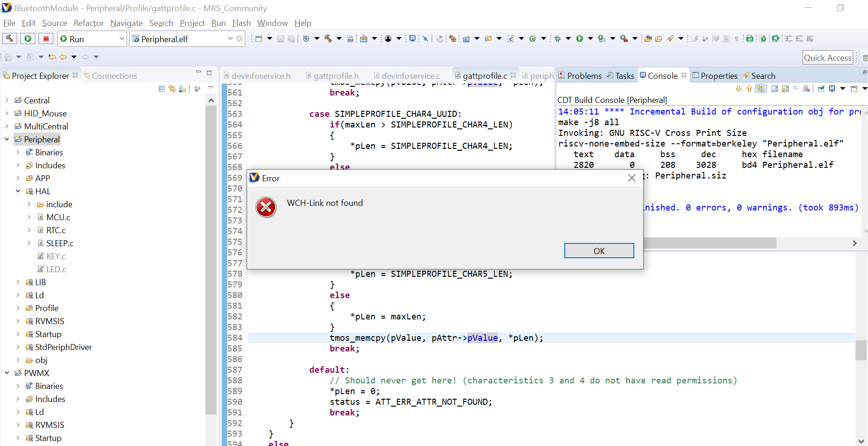The width and height of the screenshot is (868, 446).
Task: Click the Clear Console icon
Action: coord(807,89)
